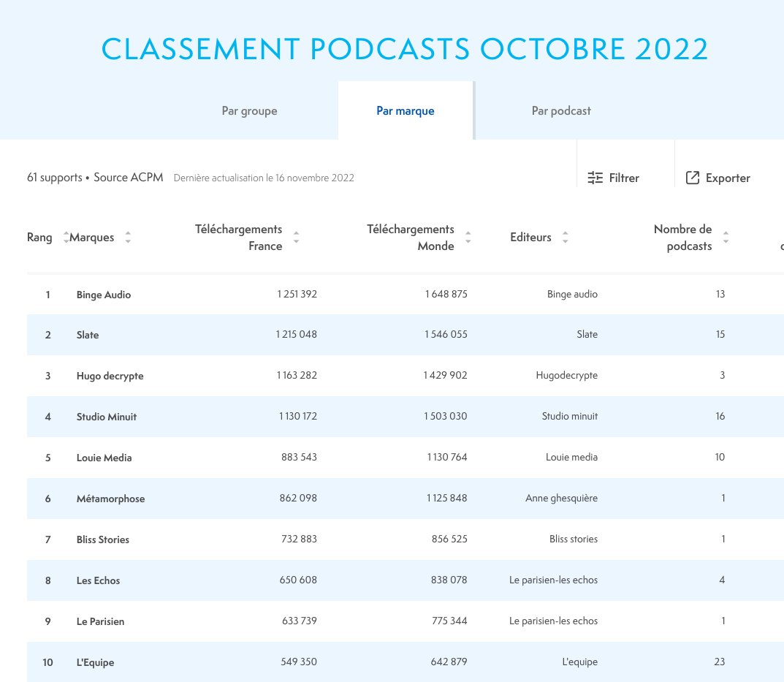Click the Marques column header
Screen dimensions: 784x682
92,237
